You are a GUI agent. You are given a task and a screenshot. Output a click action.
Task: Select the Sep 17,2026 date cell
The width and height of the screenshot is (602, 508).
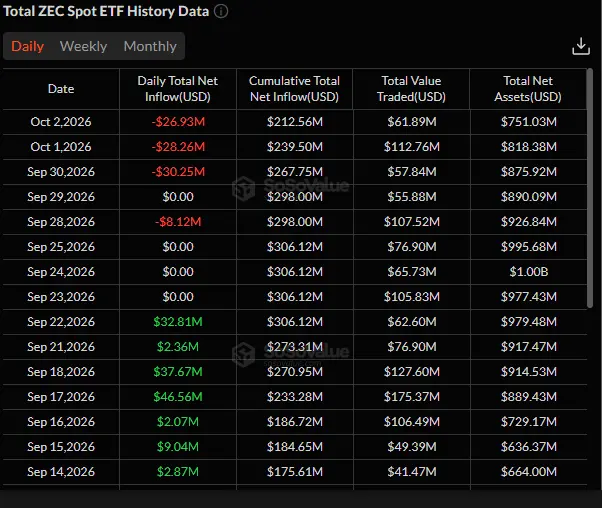click(61, 396)
